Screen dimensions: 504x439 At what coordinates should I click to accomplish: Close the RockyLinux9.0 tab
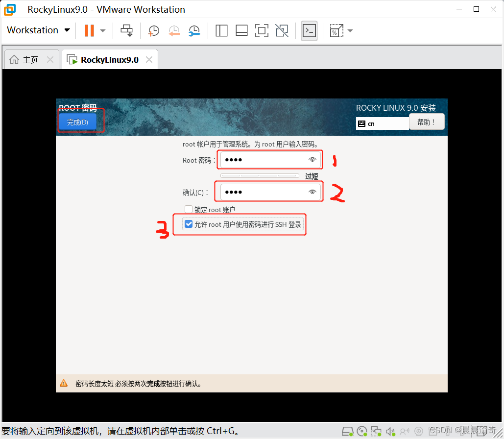(x=149, y=59)
